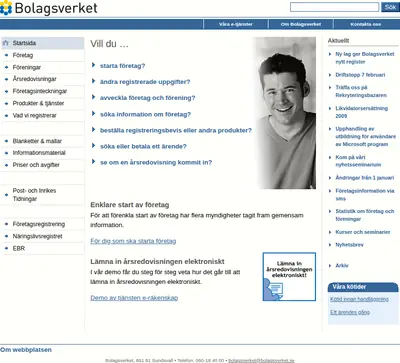Image resolution: width=400 pixels, height=363 pixels.
Task: Open the Kontakta oss menu tab
Action: [x=366, y=24]
